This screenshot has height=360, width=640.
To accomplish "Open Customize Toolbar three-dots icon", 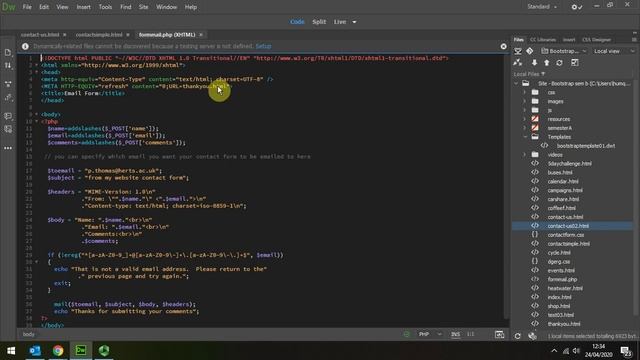I will pos(8,148).
